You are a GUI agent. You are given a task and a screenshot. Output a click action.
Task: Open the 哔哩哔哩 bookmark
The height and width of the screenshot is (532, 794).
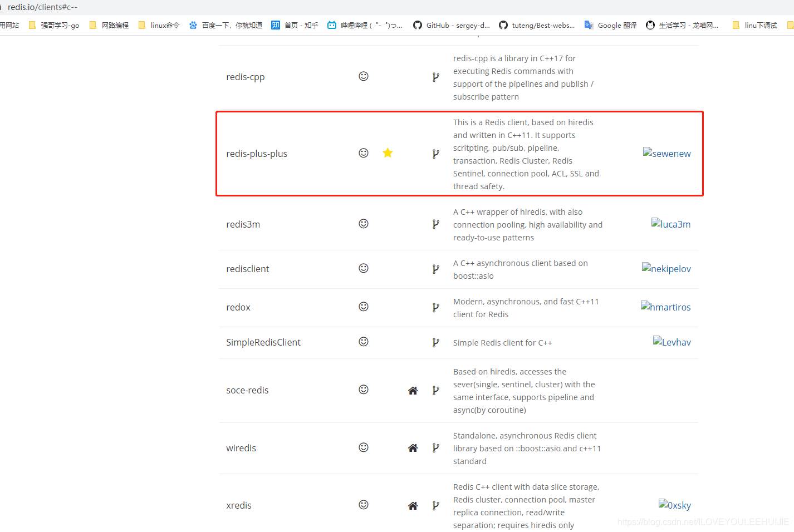[x=365, y=25]
